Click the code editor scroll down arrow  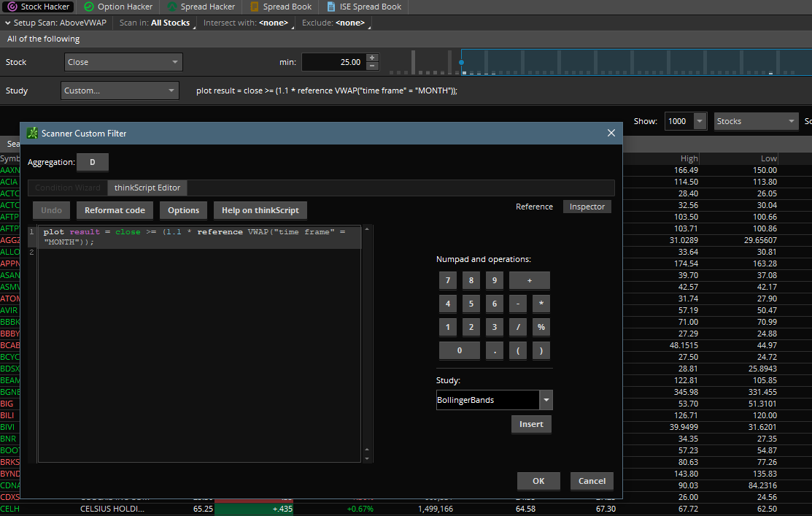[x=367, y=458]
